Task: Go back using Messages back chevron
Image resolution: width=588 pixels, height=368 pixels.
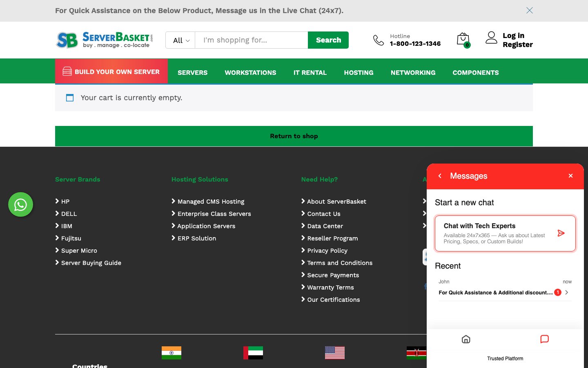Action: pyautogui.click(x=440, y=176)
